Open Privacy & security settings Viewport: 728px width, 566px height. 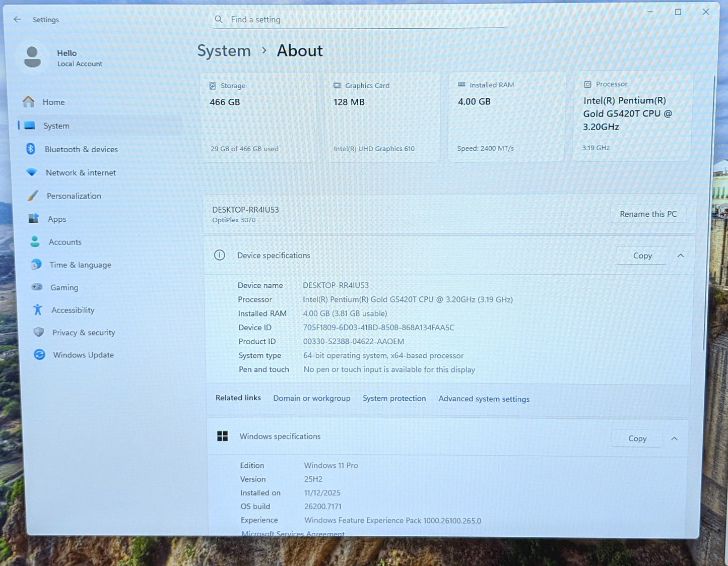point(83,332)
